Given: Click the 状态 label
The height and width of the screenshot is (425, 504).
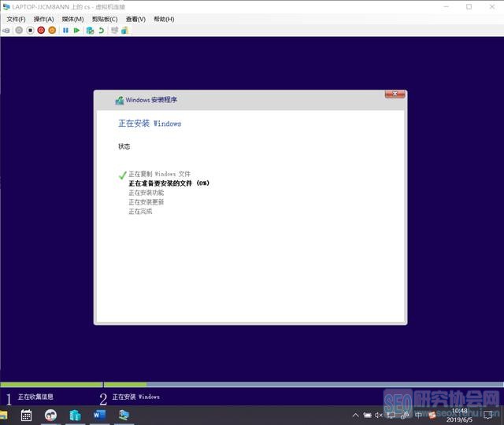Looking at the screenshot, I should [124, 146].
